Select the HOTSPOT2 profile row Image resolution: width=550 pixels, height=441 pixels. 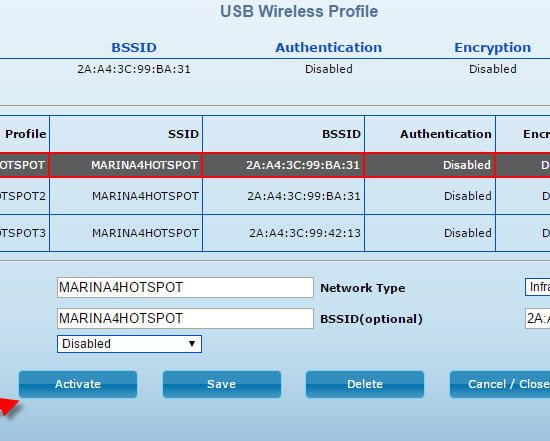(275, 196)
